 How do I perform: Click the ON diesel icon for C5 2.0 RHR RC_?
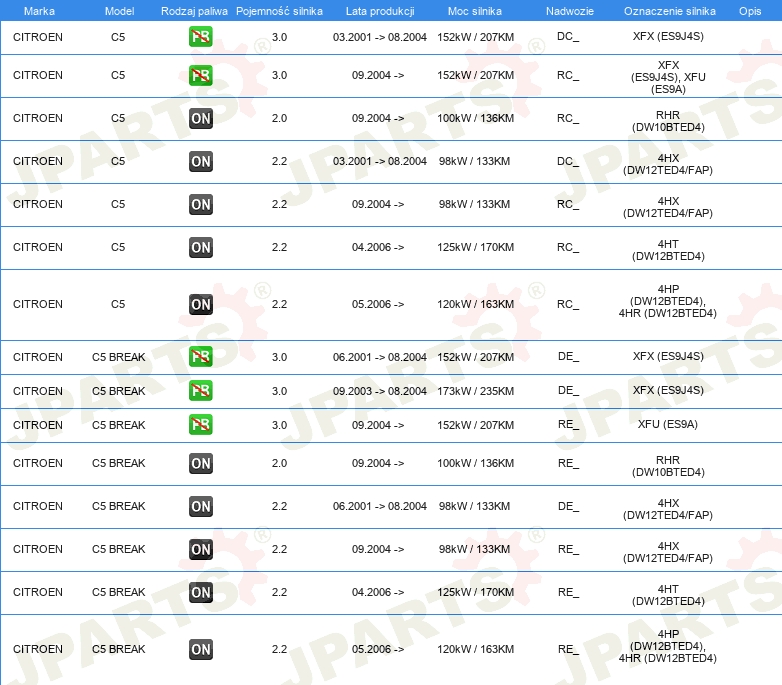click(x=200, y=119)
